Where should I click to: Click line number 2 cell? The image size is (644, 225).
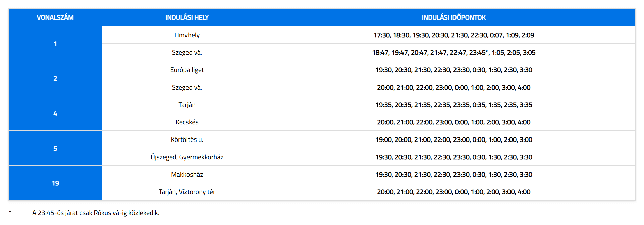coord(55,78)
